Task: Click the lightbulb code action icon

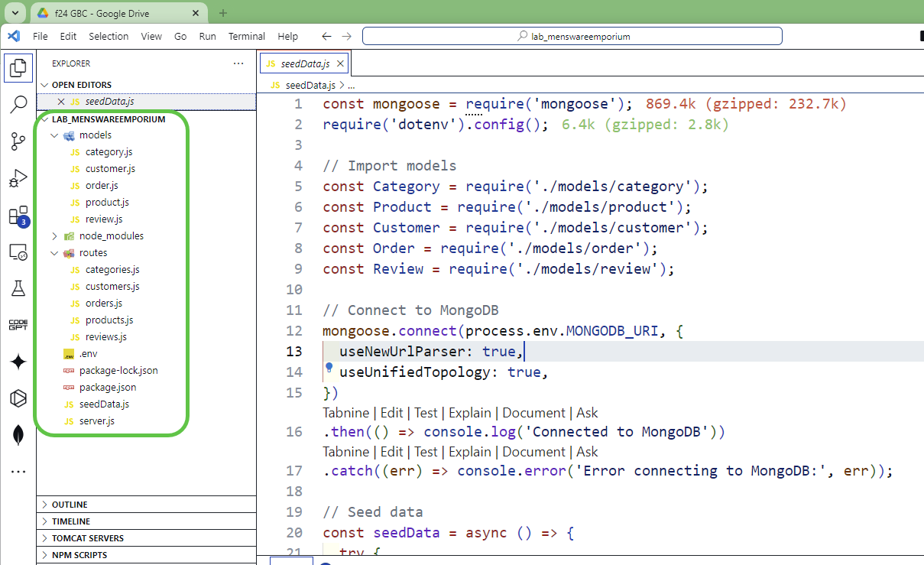Action: pos(329,368)
